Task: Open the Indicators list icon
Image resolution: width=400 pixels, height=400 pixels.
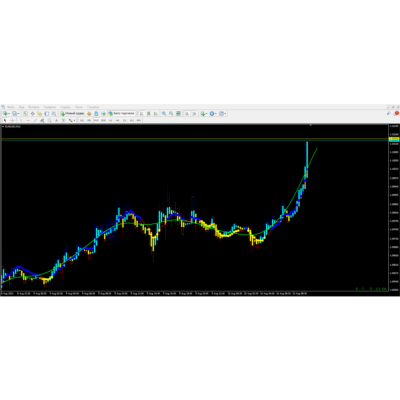Action: tap(202, 114)
